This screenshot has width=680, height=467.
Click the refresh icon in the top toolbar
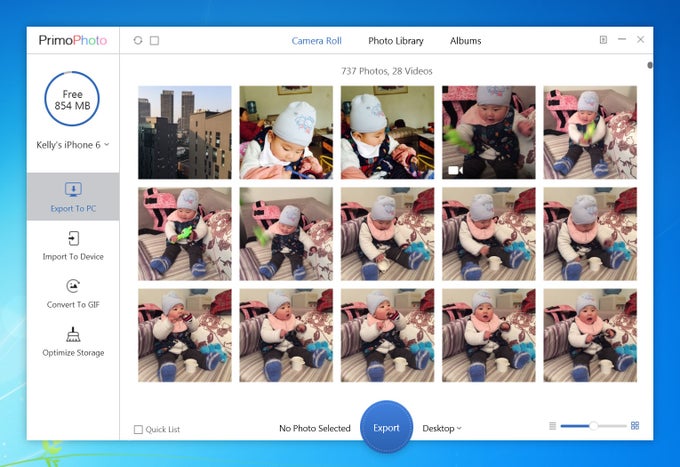pos(138,40)
